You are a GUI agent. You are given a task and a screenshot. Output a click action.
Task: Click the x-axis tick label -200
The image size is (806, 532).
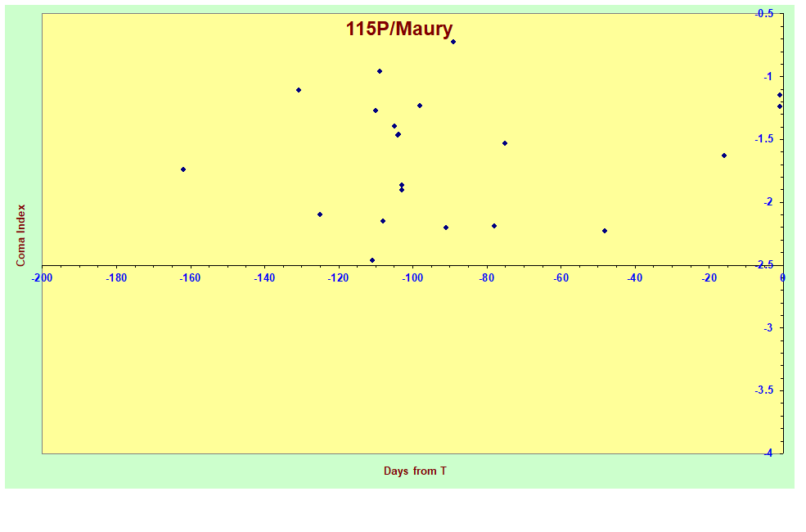42,278
